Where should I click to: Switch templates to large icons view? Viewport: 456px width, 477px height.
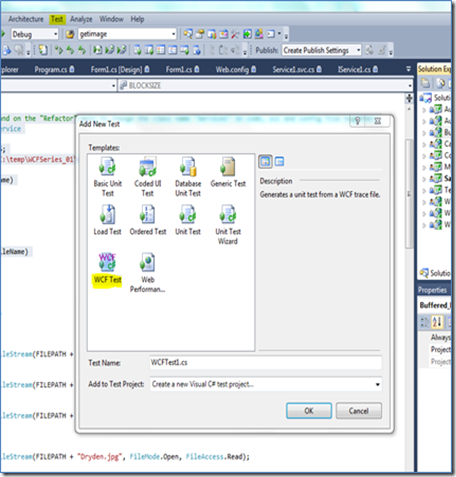[265, 162]
